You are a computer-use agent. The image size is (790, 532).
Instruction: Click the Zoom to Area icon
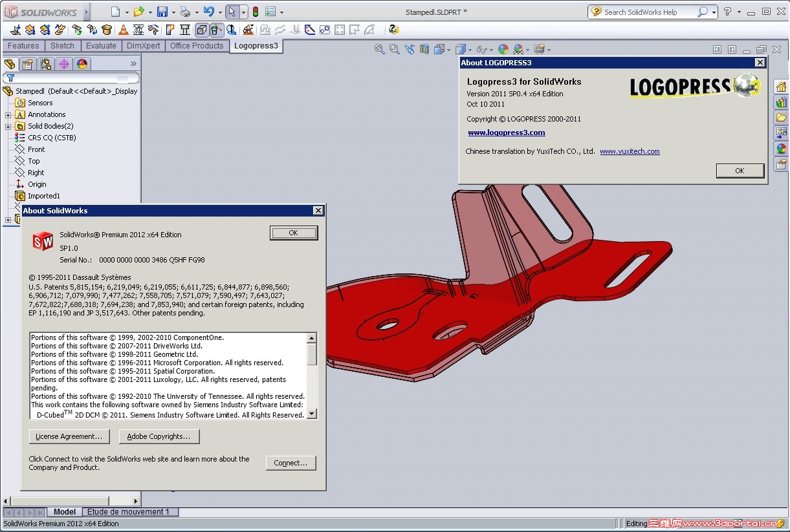[394, 49]
